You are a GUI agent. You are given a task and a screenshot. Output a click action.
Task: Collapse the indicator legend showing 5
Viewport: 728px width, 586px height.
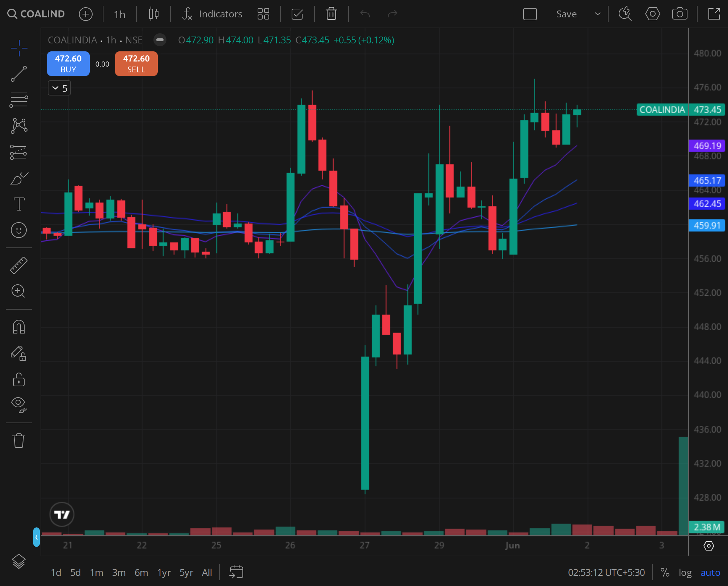59,88
